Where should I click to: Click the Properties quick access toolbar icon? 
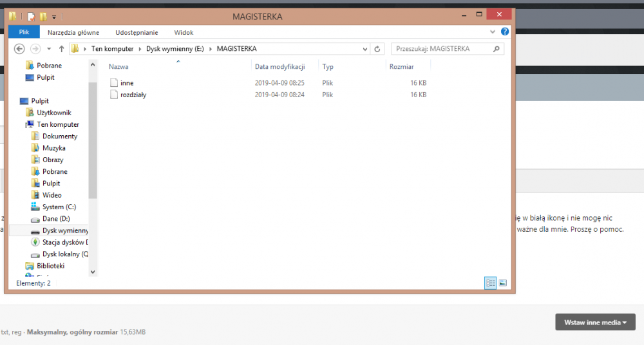pos(31,17)
